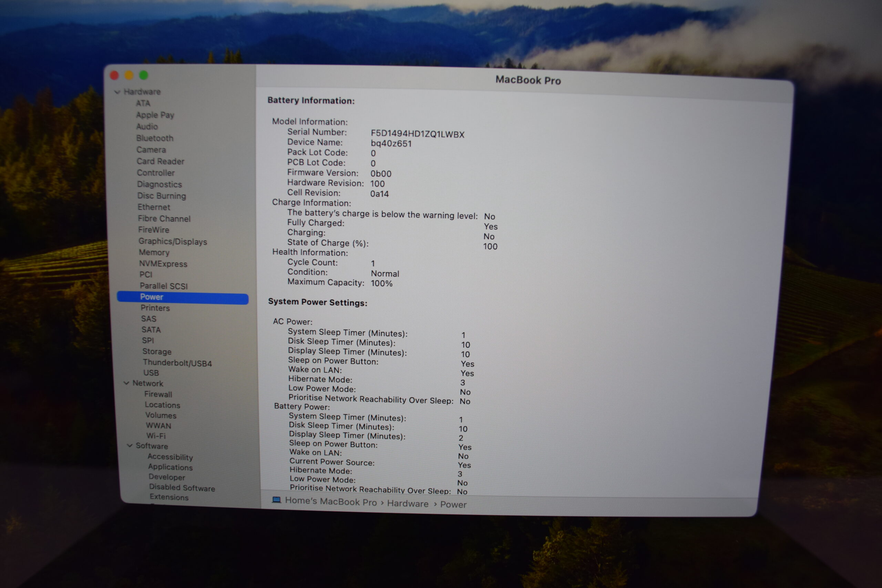
Task: Select PCI in the sidebar
Action: pos(146,275)
